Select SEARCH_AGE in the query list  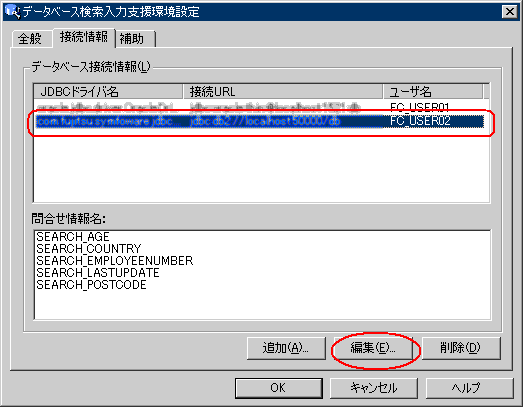coord(73,237)
